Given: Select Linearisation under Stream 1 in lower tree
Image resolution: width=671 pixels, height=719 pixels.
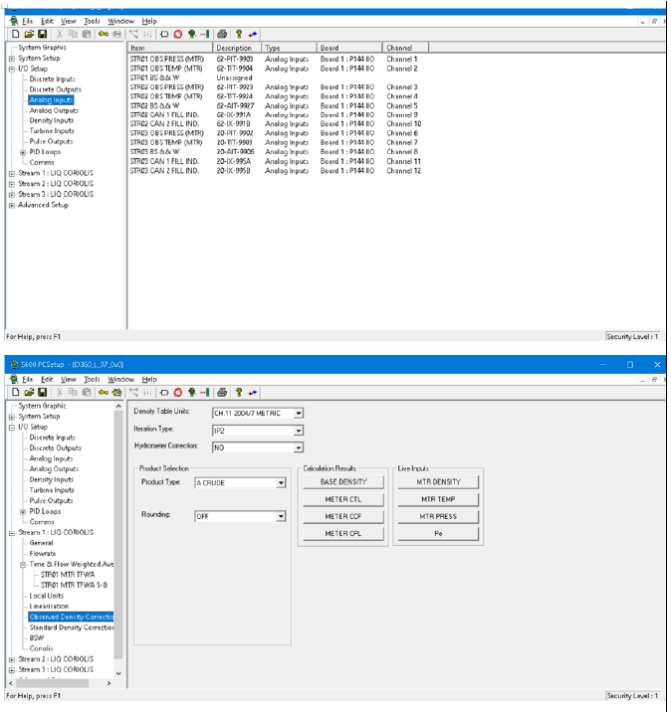Looking at the screenshot, I should [x=49, y=606].
